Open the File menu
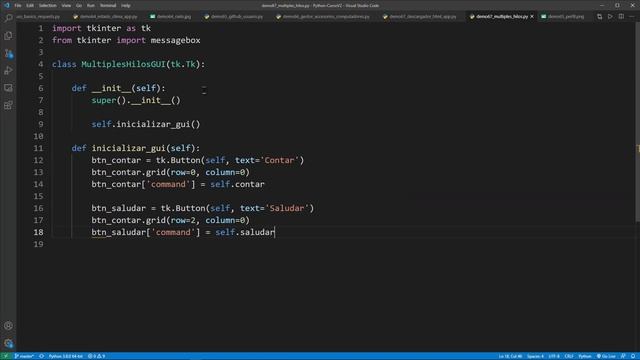The width and height of the screenshot is (640, 360). click(x=18, y=6)
